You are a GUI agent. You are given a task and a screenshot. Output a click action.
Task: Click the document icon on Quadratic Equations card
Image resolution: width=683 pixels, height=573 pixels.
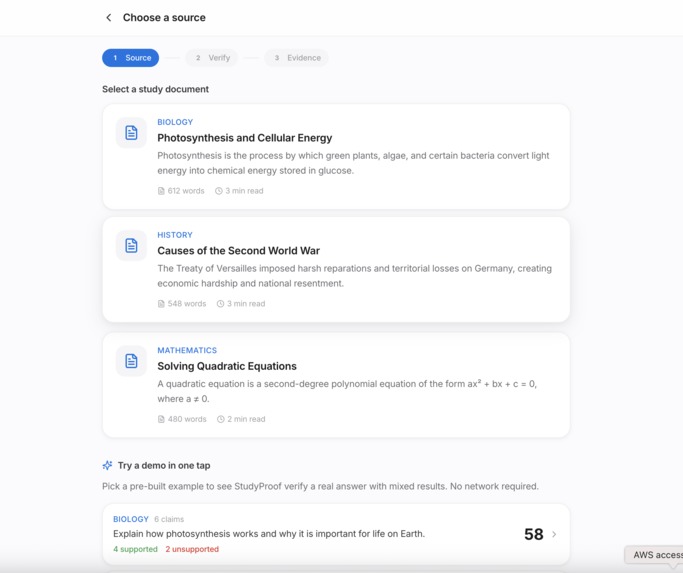pyautogui.click(x=131, y=361)
